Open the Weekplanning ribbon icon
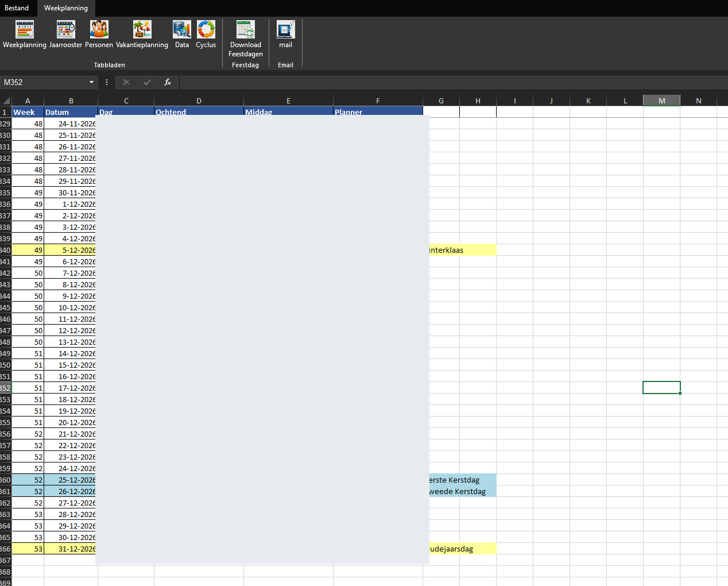 click(25, 34)
